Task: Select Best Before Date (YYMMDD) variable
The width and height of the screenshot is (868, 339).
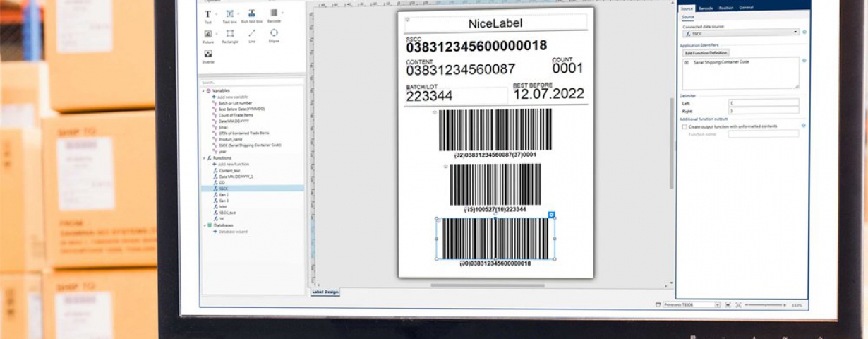Action: (241, 109)
